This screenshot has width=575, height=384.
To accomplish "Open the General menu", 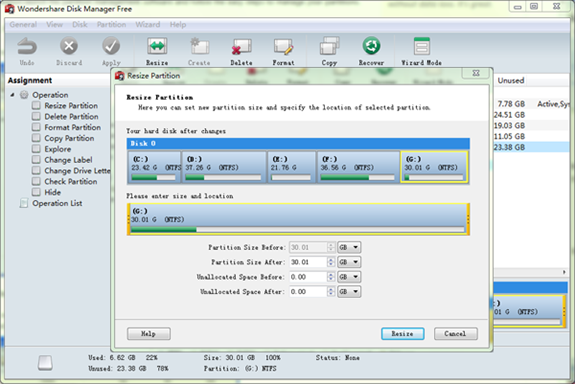I will 23,25.
